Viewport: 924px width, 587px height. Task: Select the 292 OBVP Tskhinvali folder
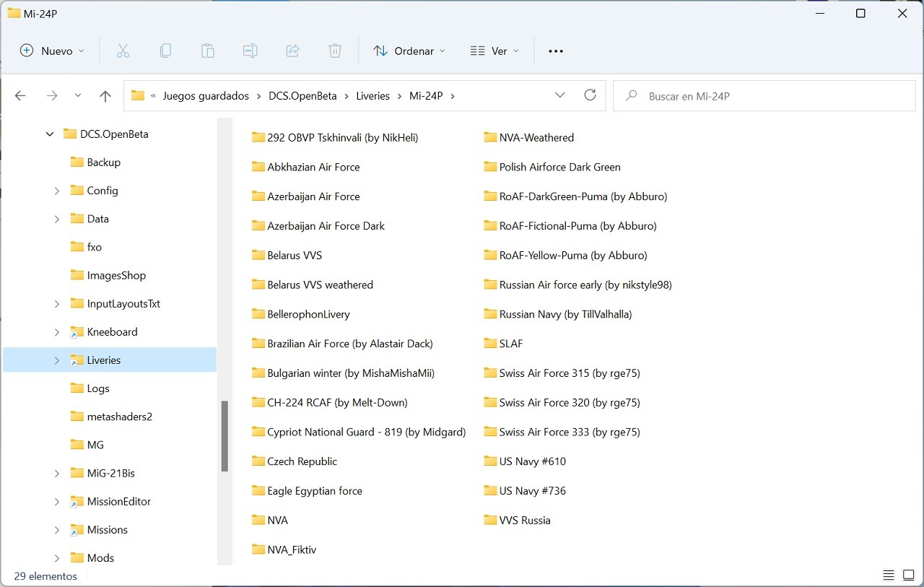coord(335,137)
